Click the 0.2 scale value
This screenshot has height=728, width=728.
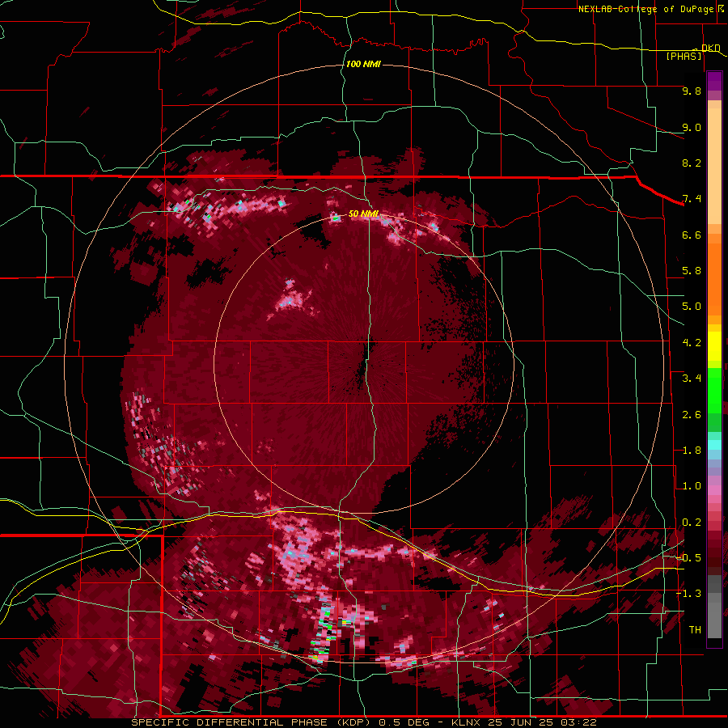[692, 523]
